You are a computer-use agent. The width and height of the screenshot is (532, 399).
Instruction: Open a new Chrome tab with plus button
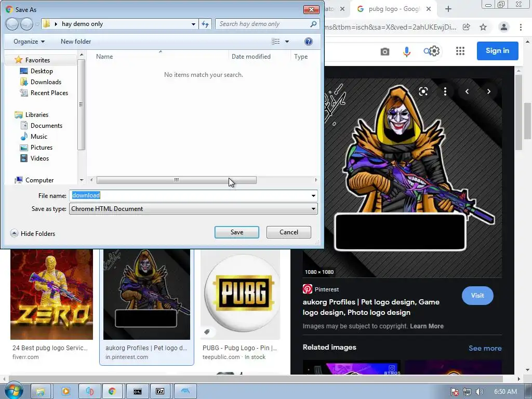coord(448,9)
